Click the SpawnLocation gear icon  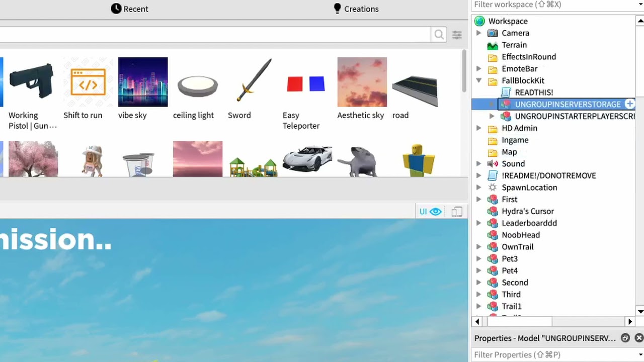[493, 188]
